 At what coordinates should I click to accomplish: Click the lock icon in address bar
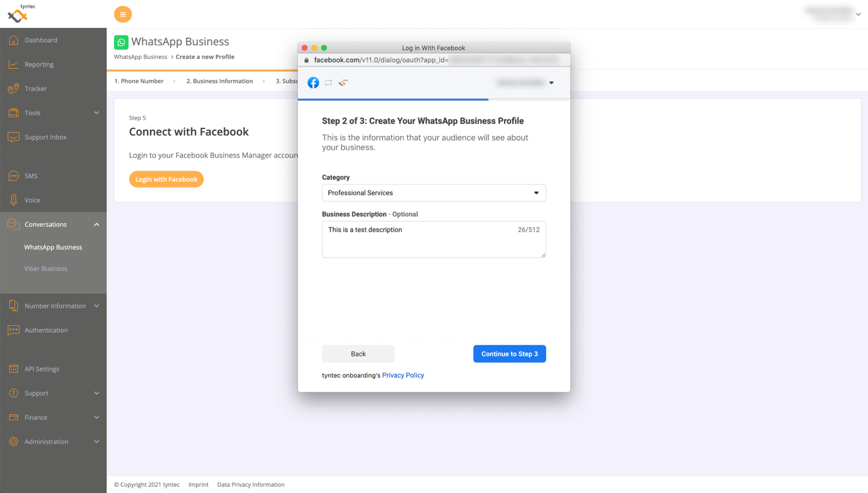click(x=307, y=60)
